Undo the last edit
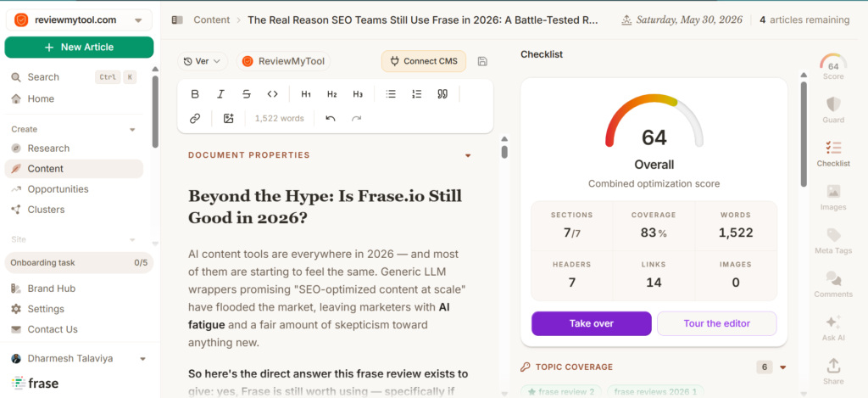868x398 pixels. [x=331, y=118]
